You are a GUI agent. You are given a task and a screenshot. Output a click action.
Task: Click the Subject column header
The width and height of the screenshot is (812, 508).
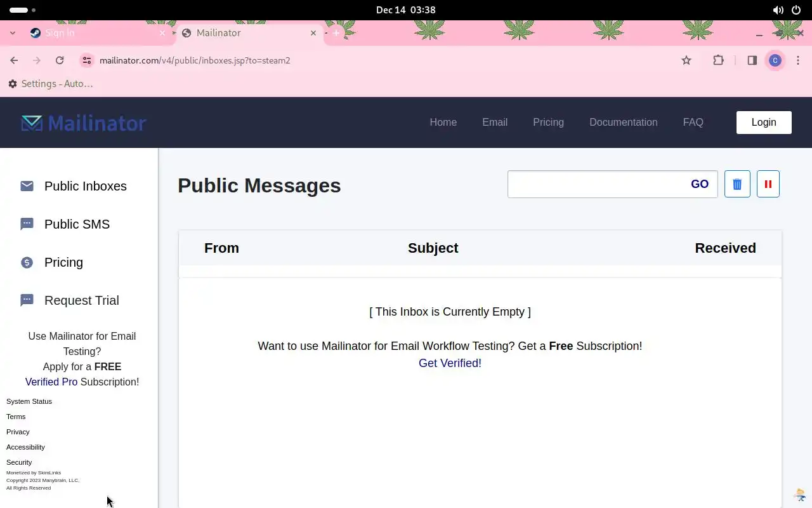(433, 248)
